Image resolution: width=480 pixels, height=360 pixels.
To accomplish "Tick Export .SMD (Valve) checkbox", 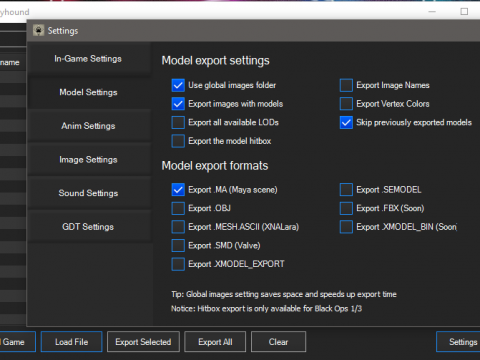I will coord(178,246).
